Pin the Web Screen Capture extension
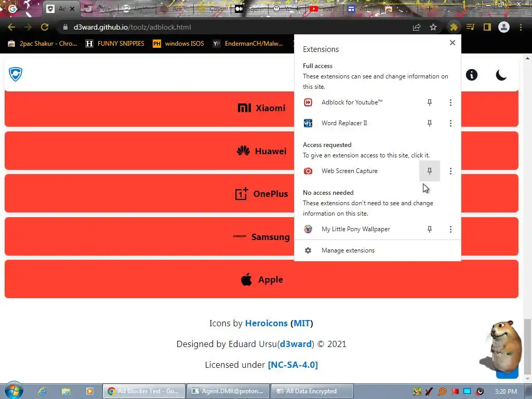 point(430,171)
